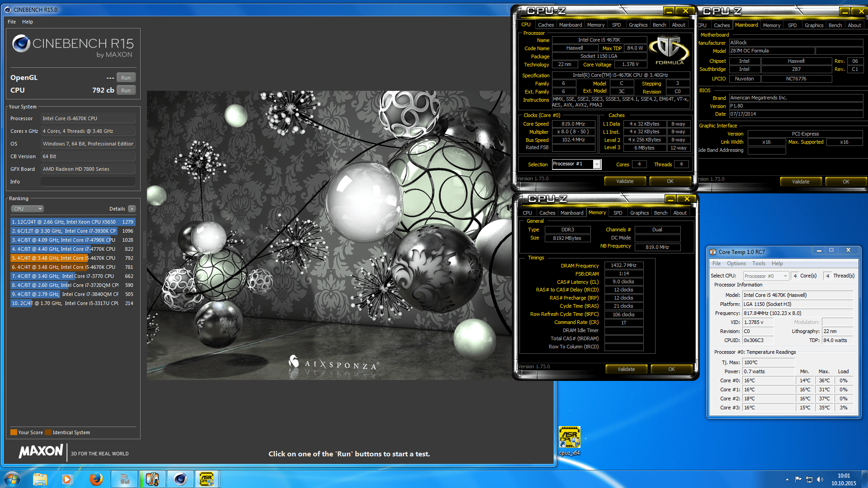This screenshot has width=868, height=488.
Task: Run the CPU benchmark in Cinebench
Action: 126,90
